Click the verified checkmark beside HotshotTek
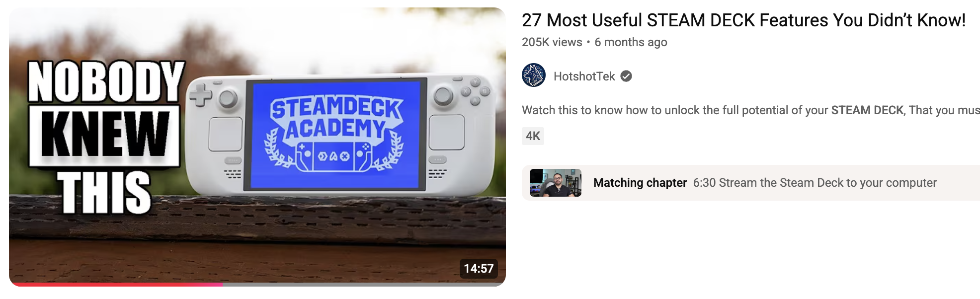The width and height of the screenshot is (980, 299). [x=626, y=76]
